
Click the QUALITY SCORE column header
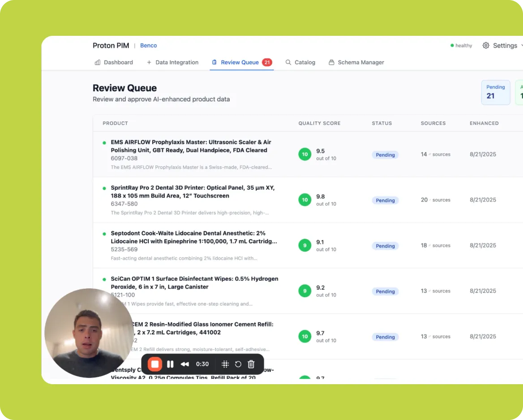tap(319, 124)
